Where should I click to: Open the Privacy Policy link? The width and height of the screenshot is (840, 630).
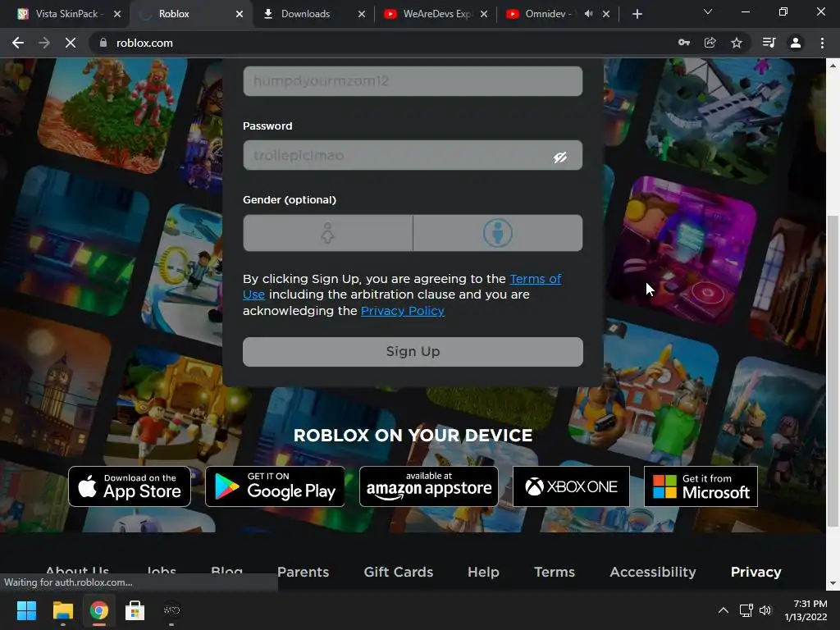click(402, 311)
